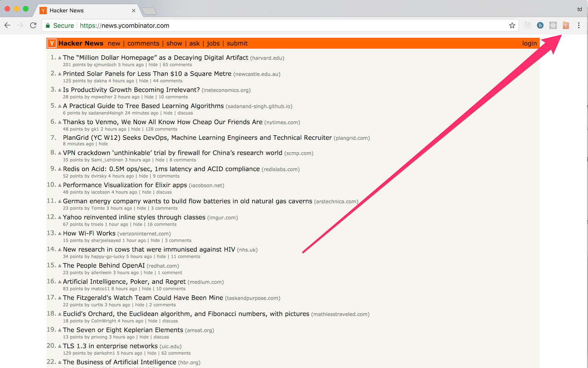Image resolution: width=588 pixels, height=368 pixels.
Task: Open the grey circular target extension icon
Action: pyautogui.click(x=527, y=26)
